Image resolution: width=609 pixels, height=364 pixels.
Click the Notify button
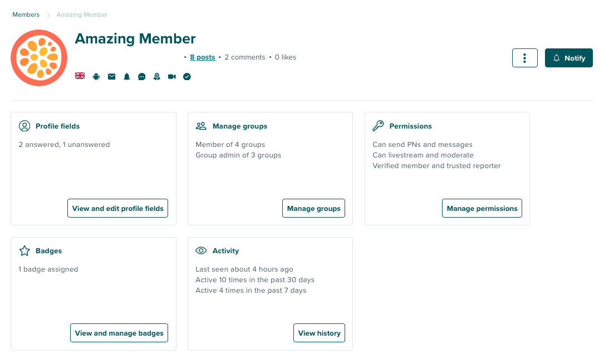568,57
